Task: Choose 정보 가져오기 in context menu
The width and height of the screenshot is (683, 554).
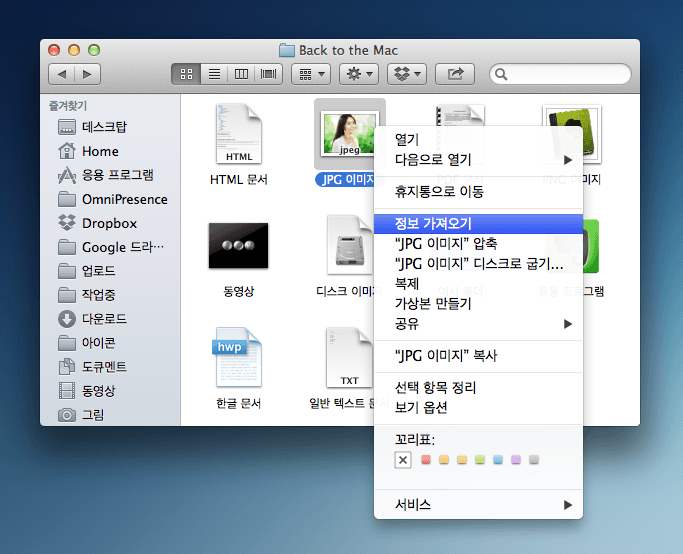Action: (478, 223)
